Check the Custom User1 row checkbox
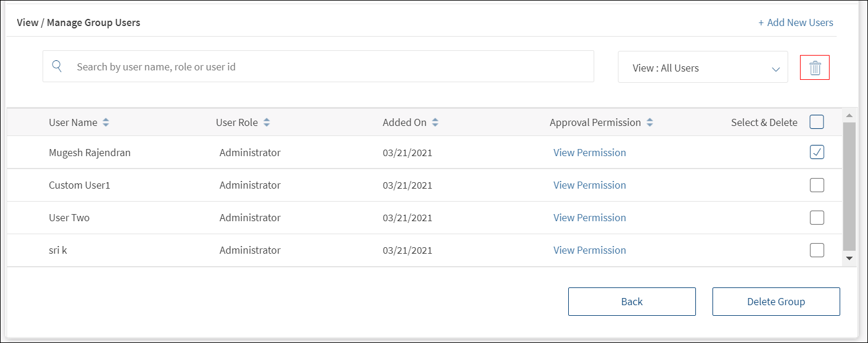 point(817,185)
